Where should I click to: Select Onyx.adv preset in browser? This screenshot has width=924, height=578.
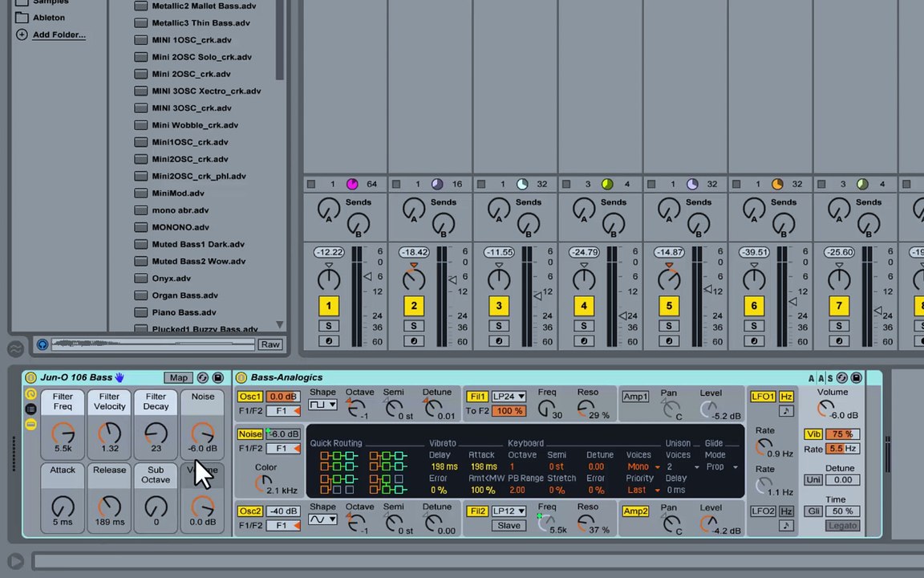point(171,278)
